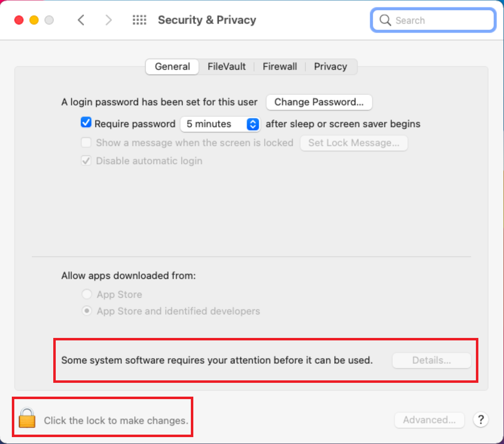Check Show a message when screen is locked

coord(86,142)
